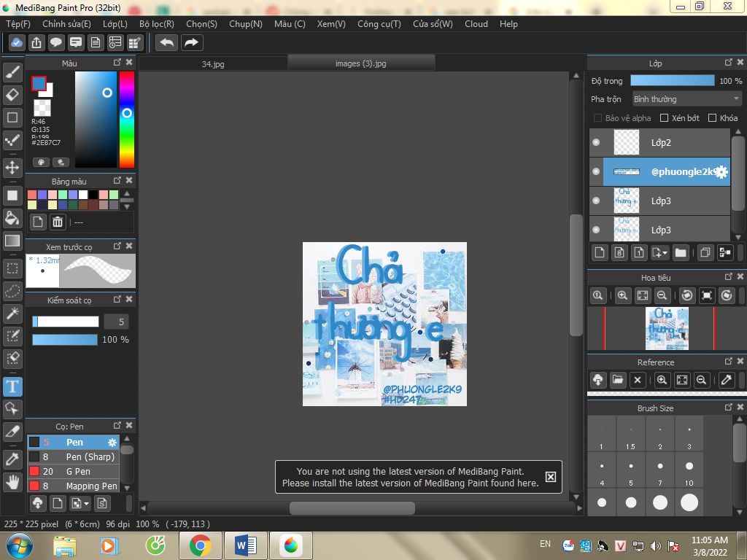Select Pen (Sharp) brush
This screenshot has height=560, width=747.
coord(73,456)
